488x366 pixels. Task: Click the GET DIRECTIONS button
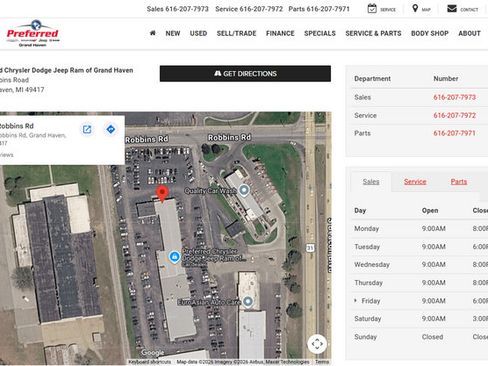(245, 74)
